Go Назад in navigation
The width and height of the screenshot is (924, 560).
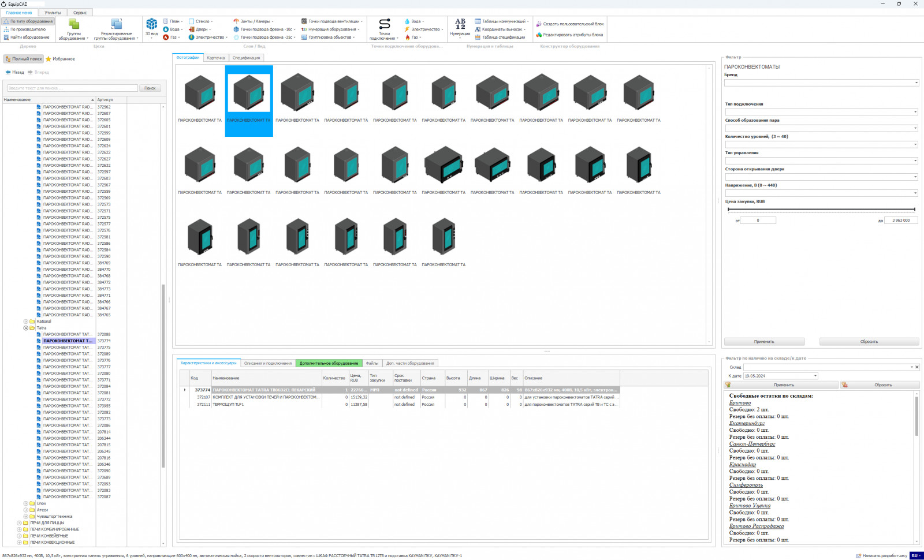pyautogui.click(x=15, y=72)
